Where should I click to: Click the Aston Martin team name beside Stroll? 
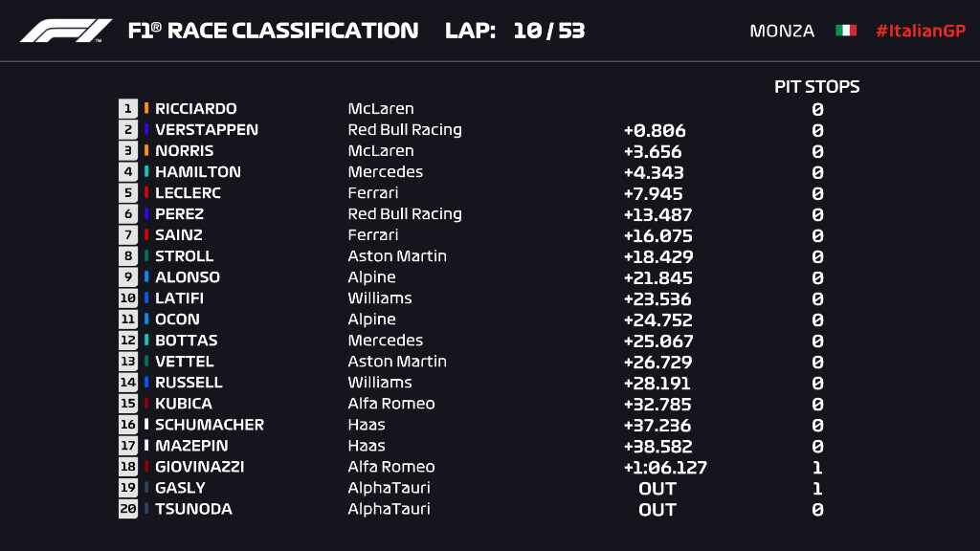point(397,256)
